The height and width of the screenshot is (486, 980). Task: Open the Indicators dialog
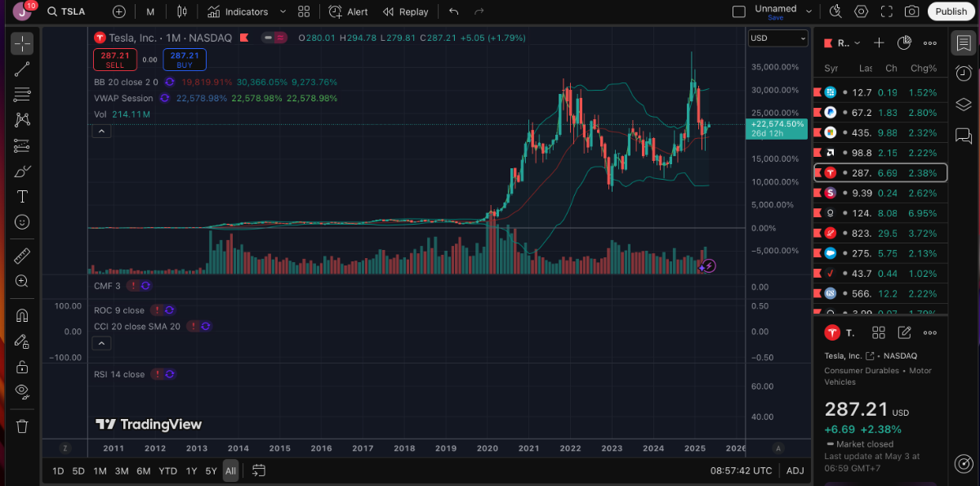point(238,11)
